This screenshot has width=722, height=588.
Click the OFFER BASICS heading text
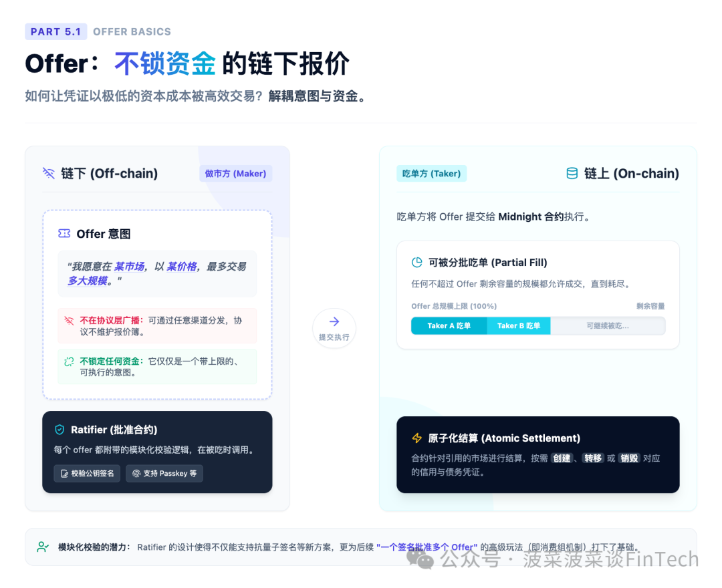click(132, 32)
